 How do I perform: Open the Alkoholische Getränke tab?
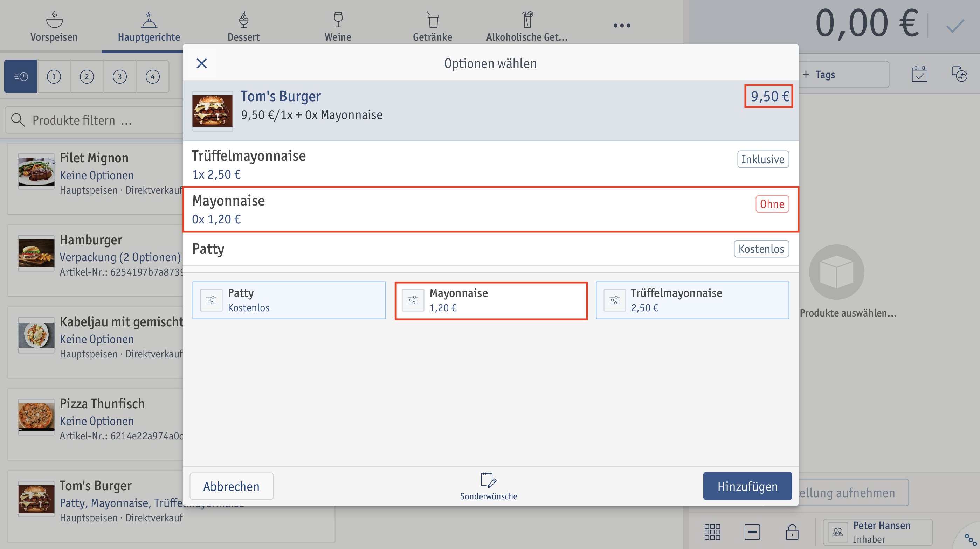[527, 26]
